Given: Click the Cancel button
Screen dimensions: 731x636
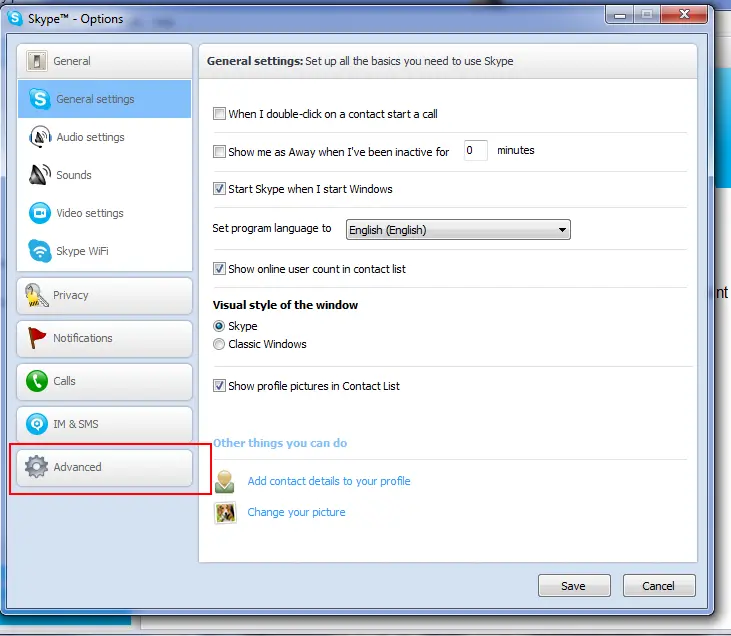Looking at the screenshot, I should 659,586.
